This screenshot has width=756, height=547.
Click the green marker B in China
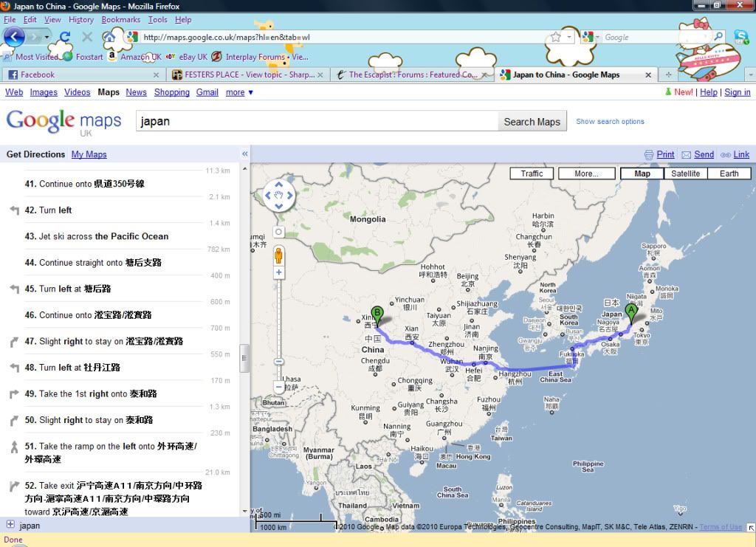(377, 316)
